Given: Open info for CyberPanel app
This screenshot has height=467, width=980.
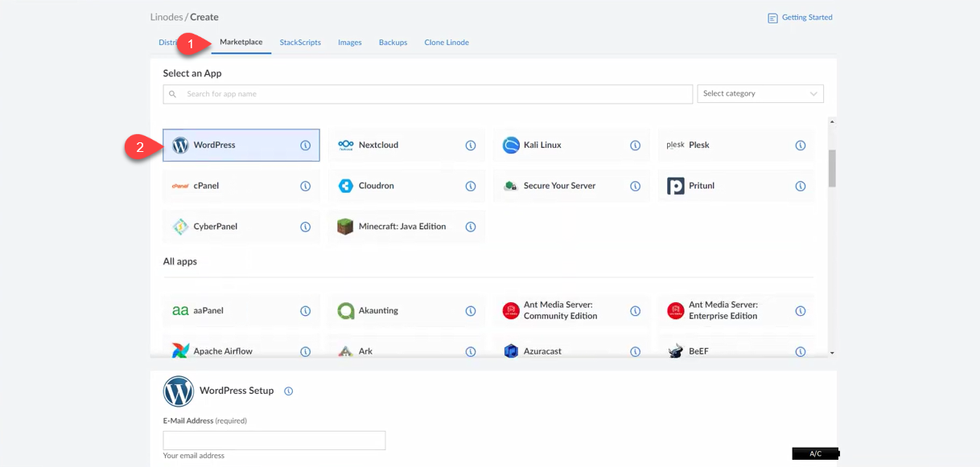Looking at the screenshot, I should coord(306,227).
